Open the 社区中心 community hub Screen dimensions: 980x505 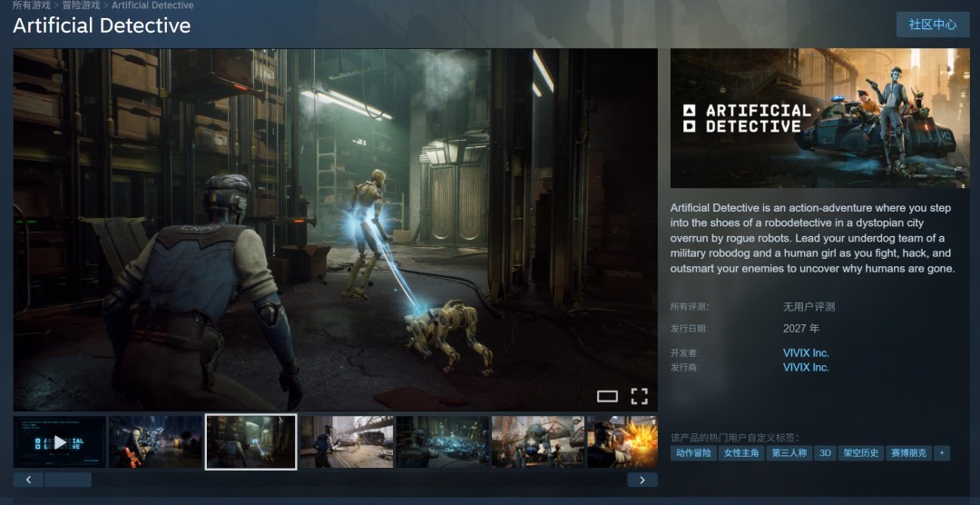click(933, 25)
